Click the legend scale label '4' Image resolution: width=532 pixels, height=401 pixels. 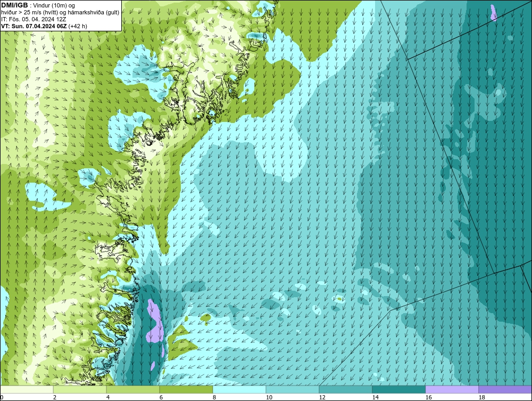tap(108, 397)
